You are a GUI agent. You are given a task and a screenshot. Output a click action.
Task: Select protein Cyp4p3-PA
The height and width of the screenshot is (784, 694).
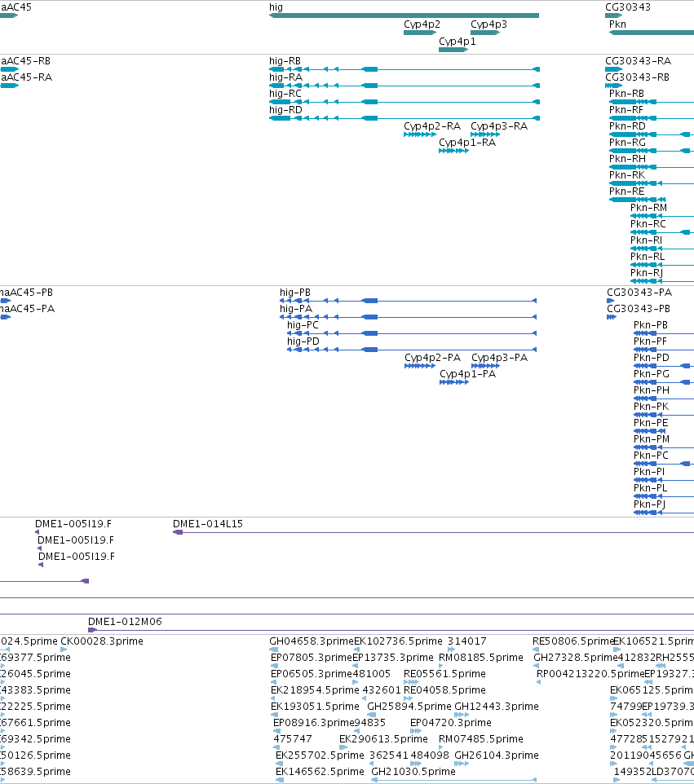(499, 358)
